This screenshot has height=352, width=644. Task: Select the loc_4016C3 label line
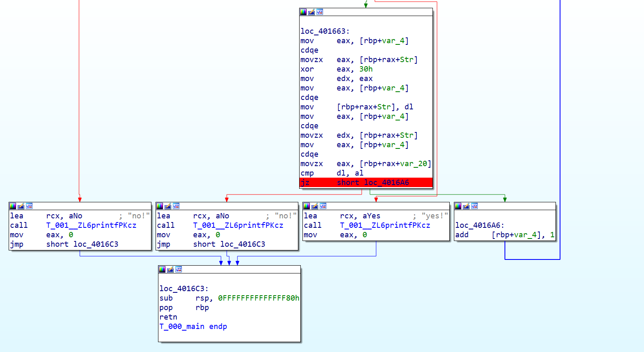click(x=184, y=289)
